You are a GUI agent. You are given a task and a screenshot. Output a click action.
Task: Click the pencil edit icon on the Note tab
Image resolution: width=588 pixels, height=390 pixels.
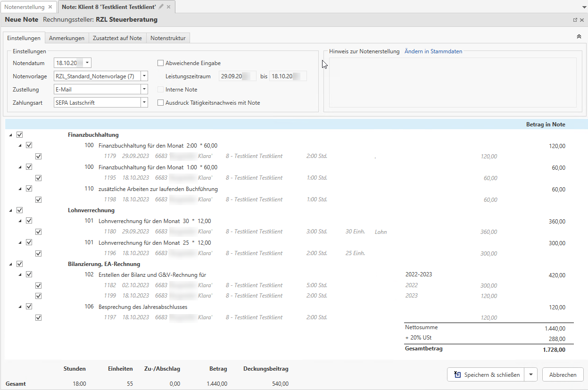[161, 7]
